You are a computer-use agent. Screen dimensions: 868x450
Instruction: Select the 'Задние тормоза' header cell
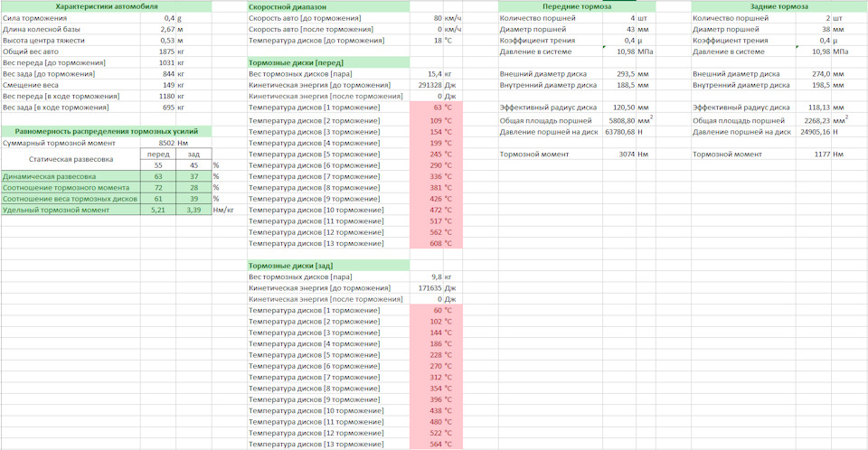click(x=778, y=6)
